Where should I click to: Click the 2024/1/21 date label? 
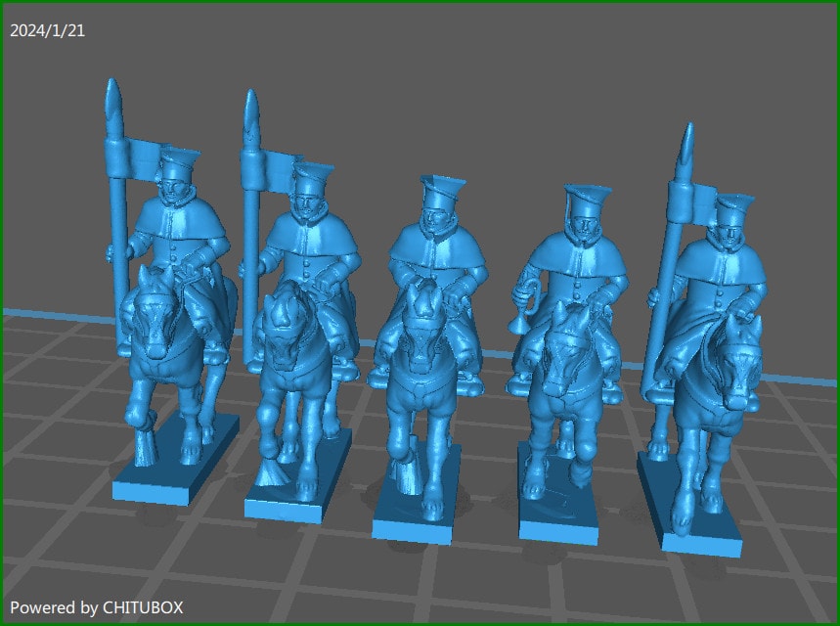point(46,29)
